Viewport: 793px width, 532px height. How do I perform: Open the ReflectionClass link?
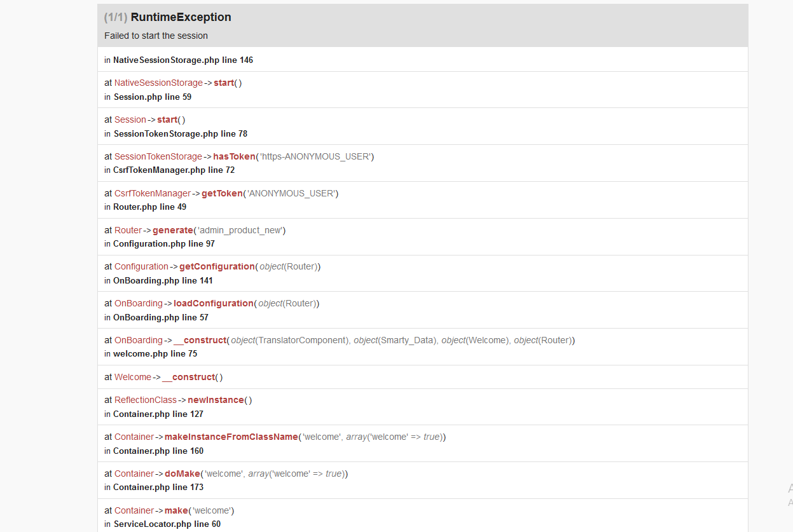point(146,400)
